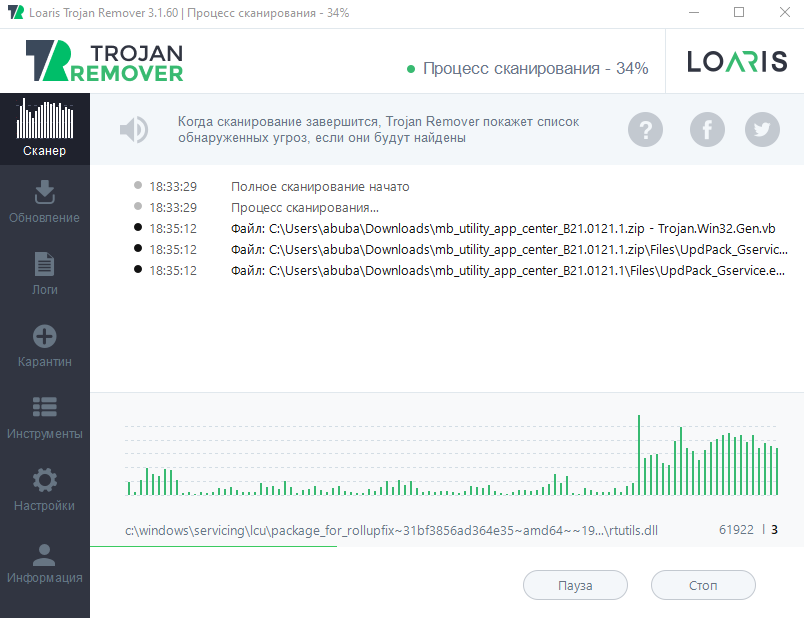804x618 pixels.
Task: Open the Информация person icon
Action: (x=45, y=552)
